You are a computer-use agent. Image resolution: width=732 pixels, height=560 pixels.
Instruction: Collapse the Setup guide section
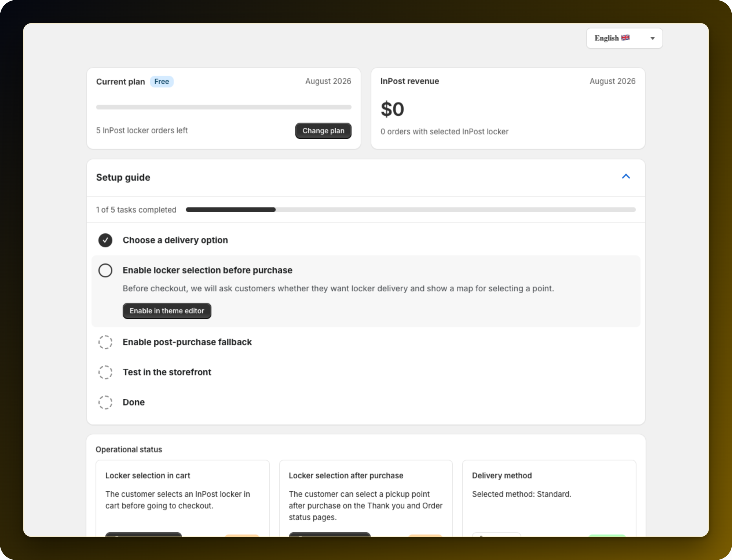coord(626,176)
